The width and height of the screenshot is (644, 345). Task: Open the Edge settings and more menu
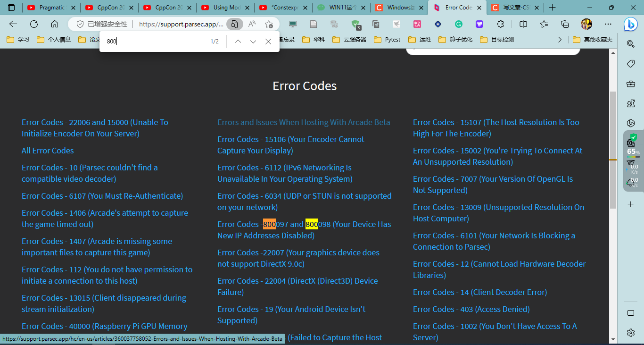coord(607,24)
